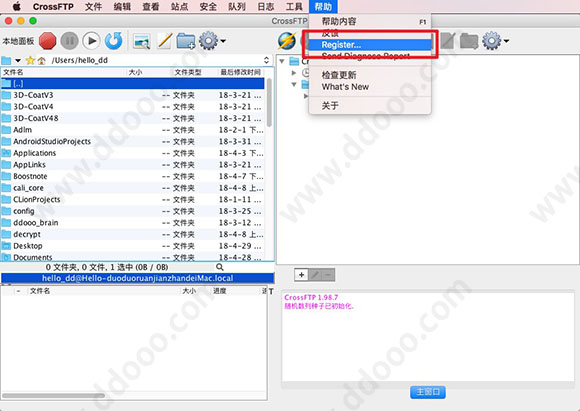The image size is (580, 411).
Task: Open the 工具 menu
Action: point(294,7)
